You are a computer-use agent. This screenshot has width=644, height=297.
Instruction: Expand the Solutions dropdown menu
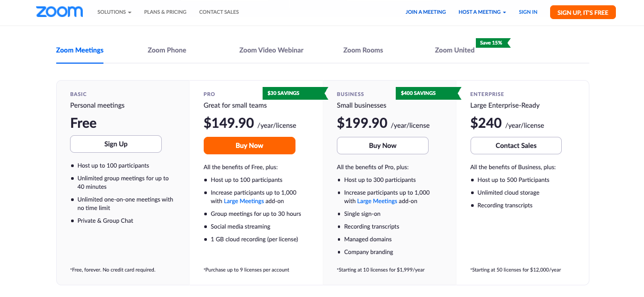point(114,12)
